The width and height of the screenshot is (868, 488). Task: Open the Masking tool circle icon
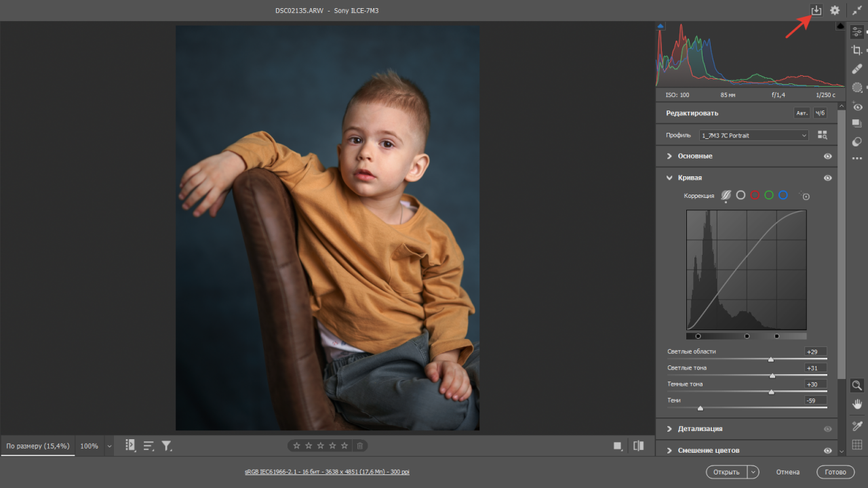point(857,87)
